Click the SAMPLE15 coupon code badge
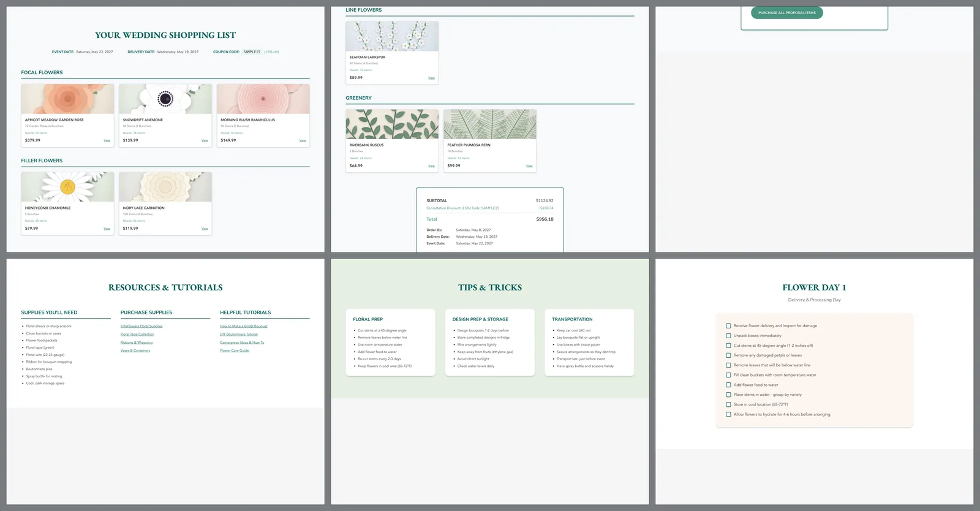 (252, 52)
